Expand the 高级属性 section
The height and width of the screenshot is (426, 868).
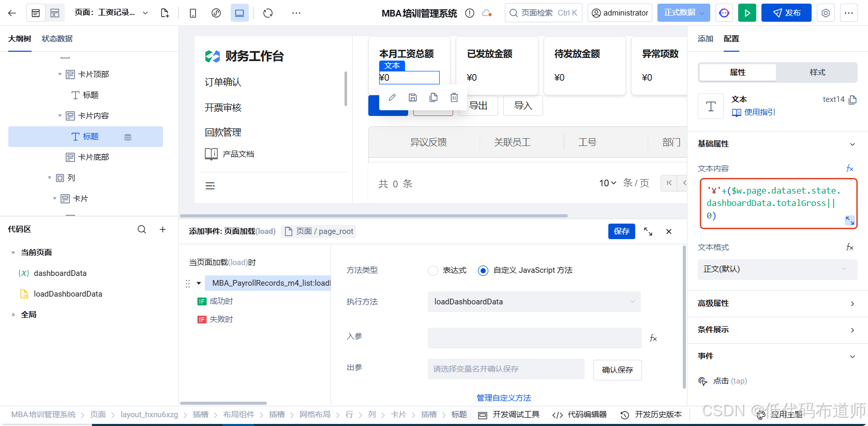click(x=852, y=303)
